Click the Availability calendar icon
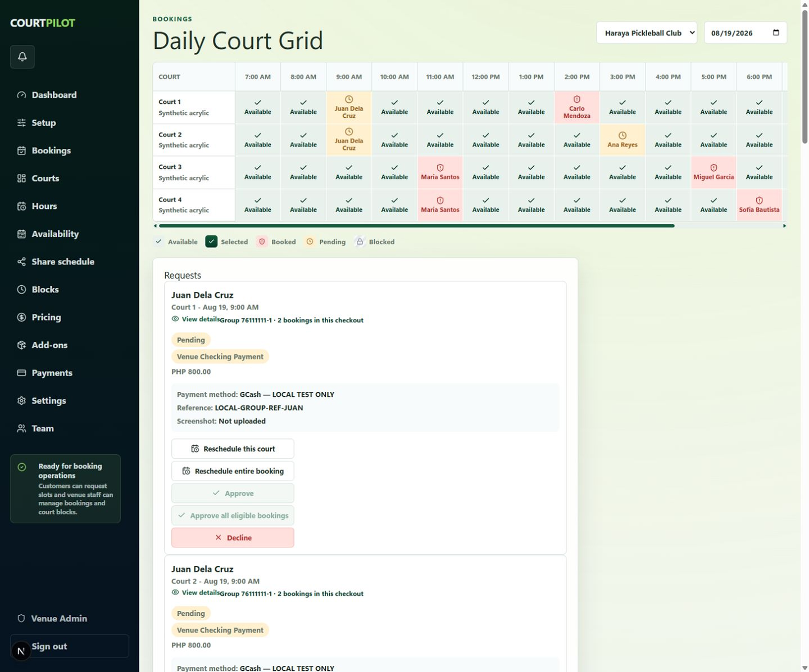Viewport: 809px width, 672px height. click(21, 234)
